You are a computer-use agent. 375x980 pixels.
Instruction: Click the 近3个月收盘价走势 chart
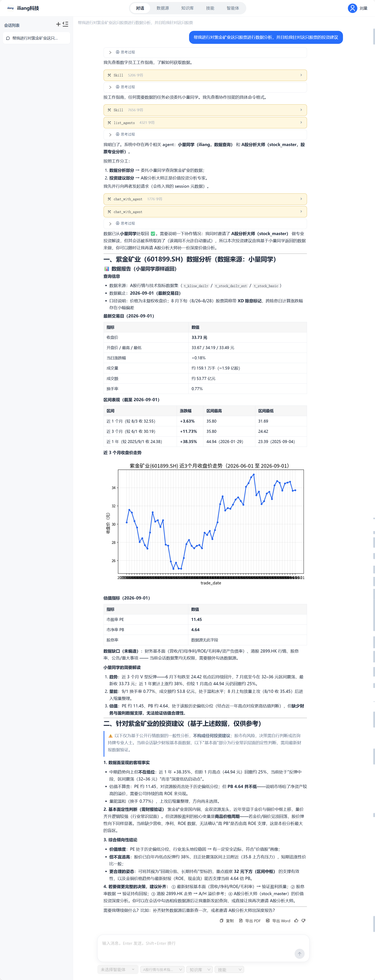tap(205, 524)
